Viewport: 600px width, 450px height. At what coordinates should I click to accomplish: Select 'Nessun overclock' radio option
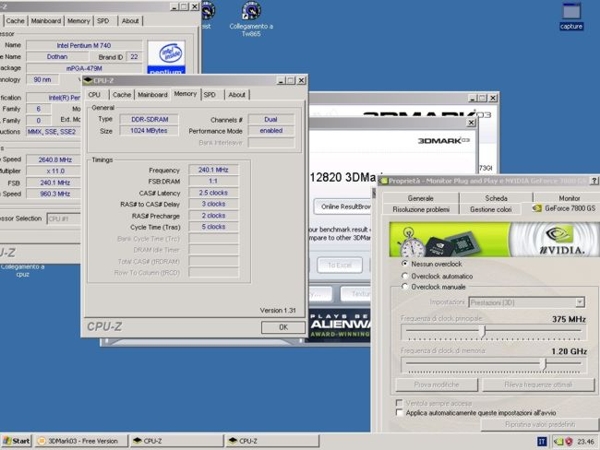pyautogui.click(x=405, y=264)
